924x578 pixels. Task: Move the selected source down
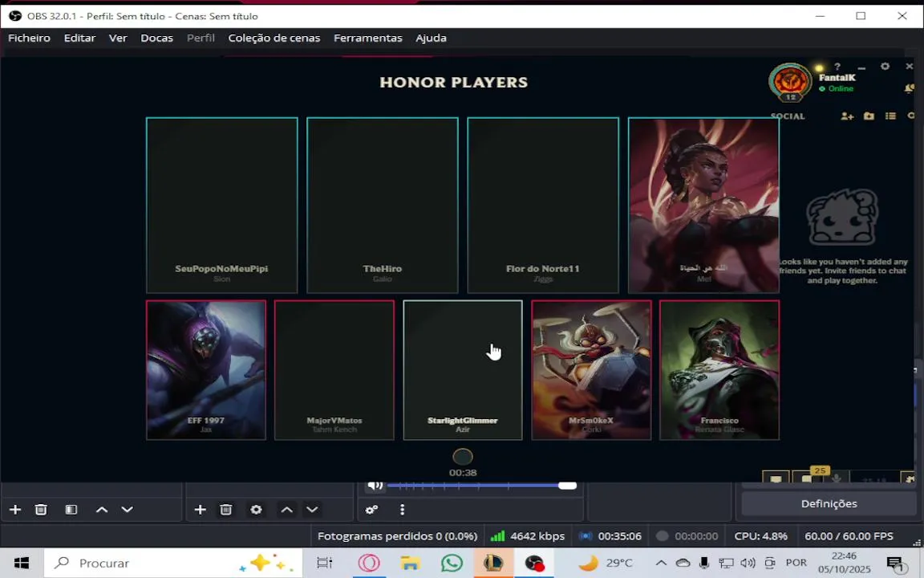(312, 510)
